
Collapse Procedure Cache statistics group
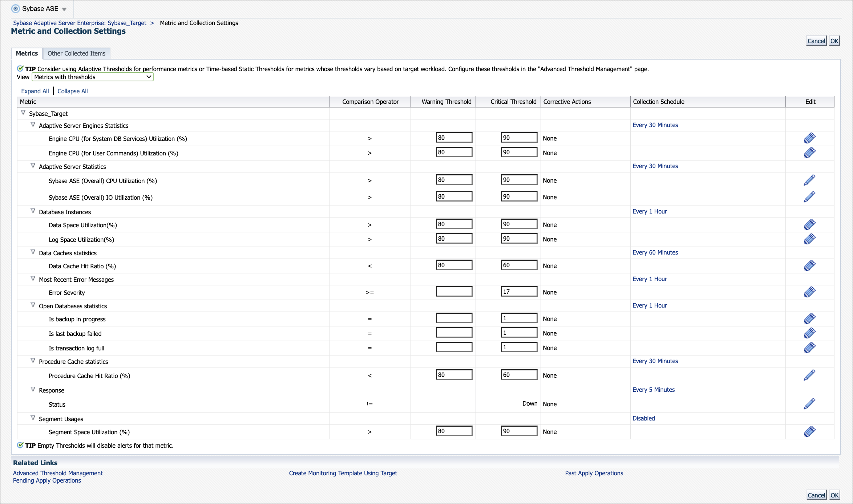[x=33, y=361]
